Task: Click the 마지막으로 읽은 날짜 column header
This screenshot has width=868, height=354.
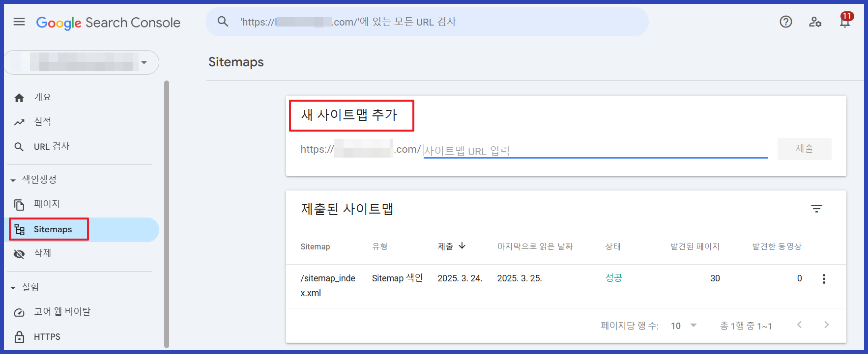Action: point(535,246)
